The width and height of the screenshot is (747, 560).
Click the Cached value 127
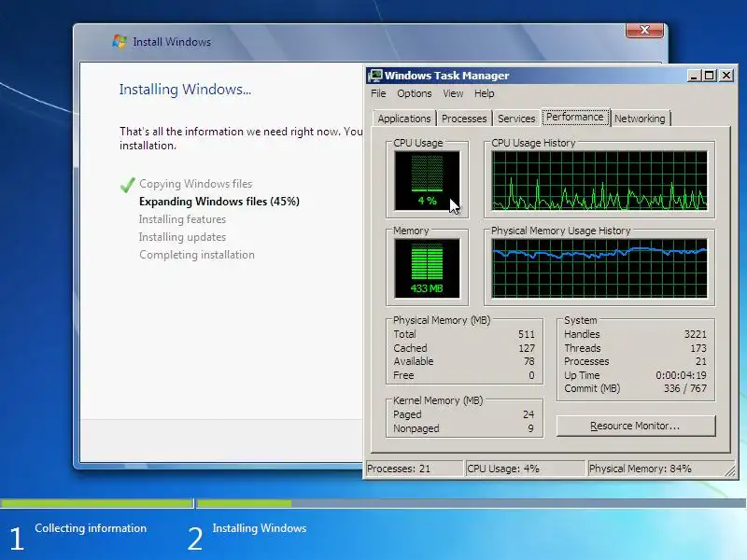coord(527,348)
